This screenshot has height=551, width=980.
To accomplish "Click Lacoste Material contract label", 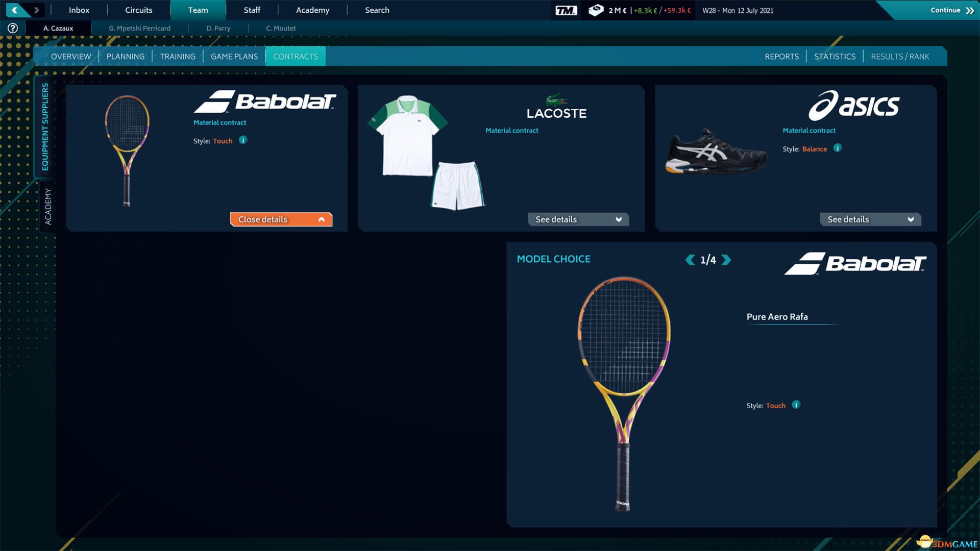I will coord(512,131).
